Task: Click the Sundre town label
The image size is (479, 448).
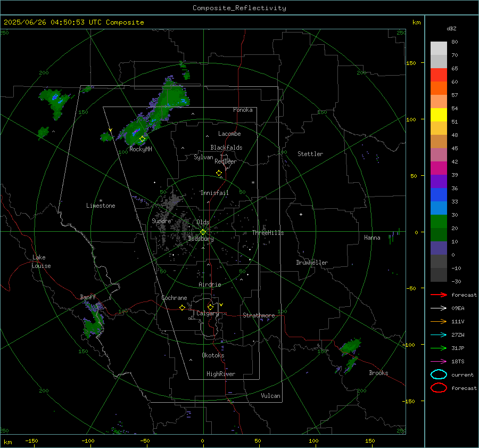Action: pos(161,221)
